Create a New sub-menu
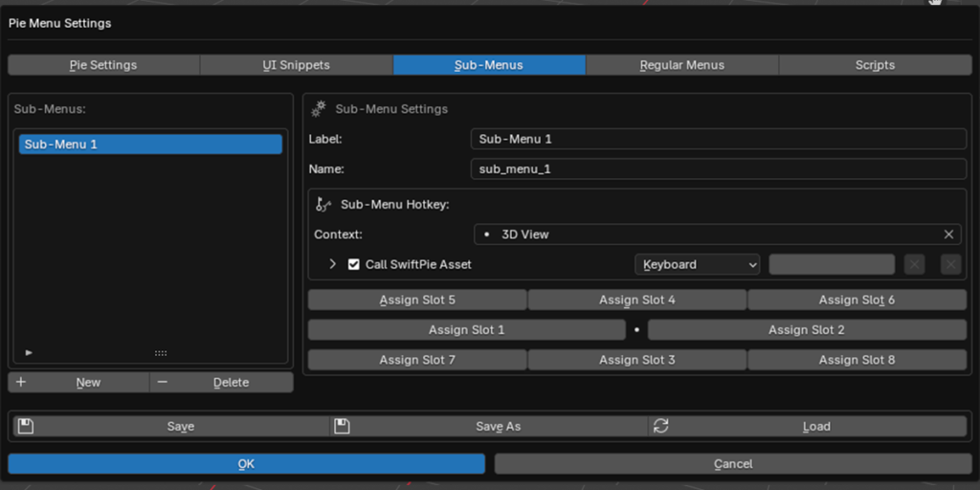This screenshot has height=490, width=980. pos(78,383)
